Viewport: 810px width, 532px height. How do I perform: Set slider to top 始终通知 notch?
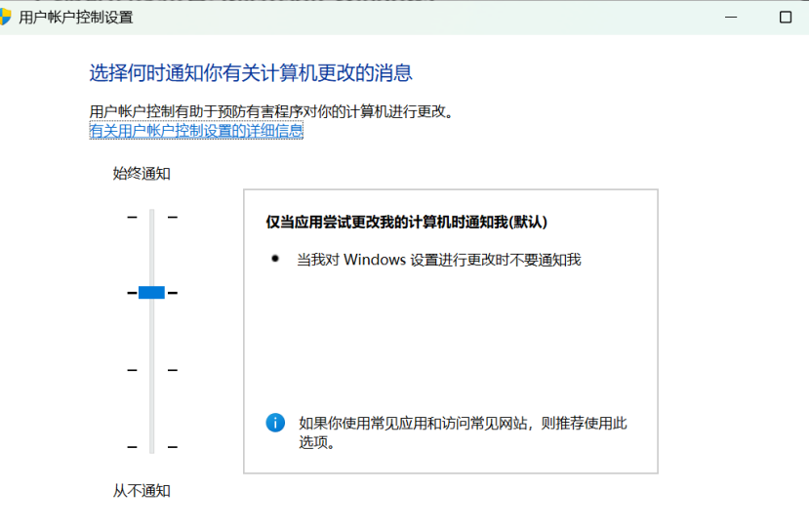pos(152,217)
